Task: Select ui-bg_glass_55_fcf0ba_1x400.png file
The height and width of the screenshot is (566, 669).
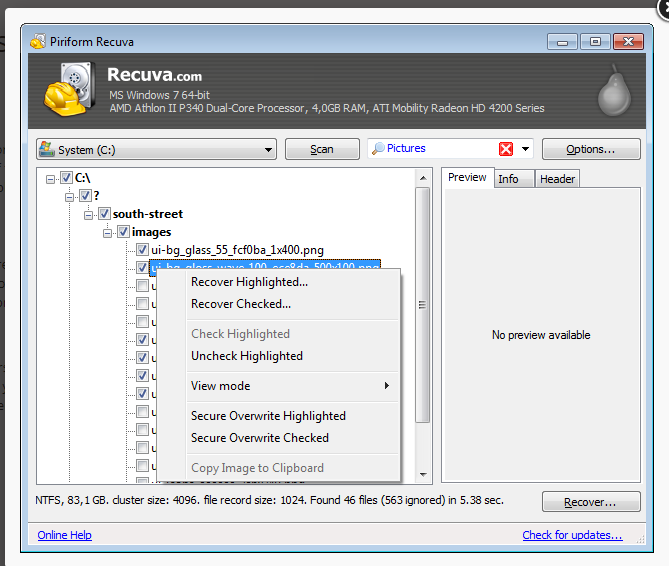Action: click(x=237, y=250)
